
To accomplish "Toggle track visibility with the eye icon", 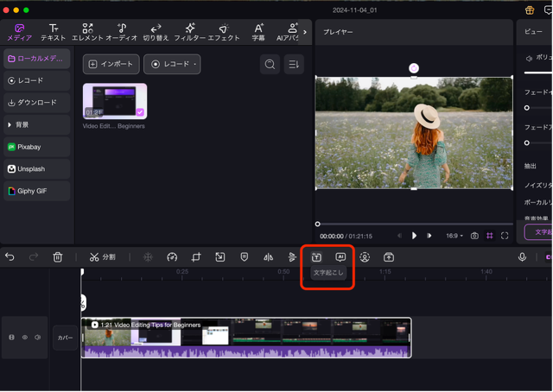I will coord(24,338).
